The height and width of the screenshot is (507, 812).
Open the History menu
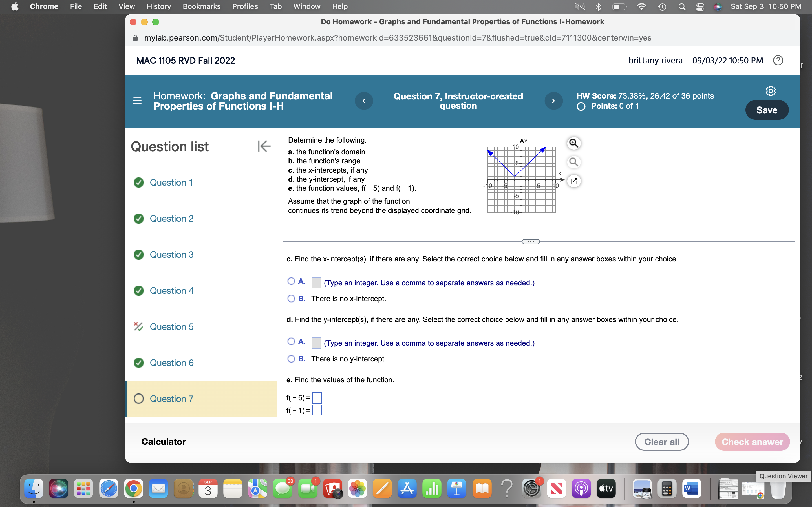pyautogui.click(x=158, y=6)
